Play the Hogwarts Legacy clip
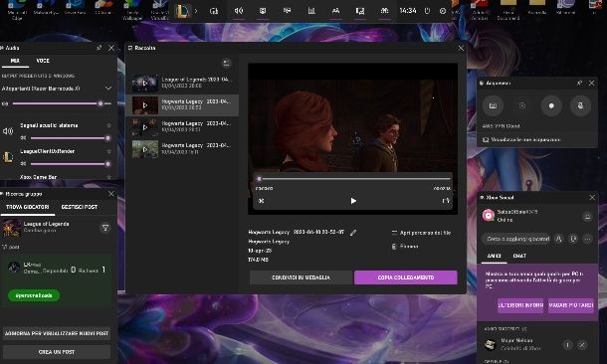 (353, 201)
